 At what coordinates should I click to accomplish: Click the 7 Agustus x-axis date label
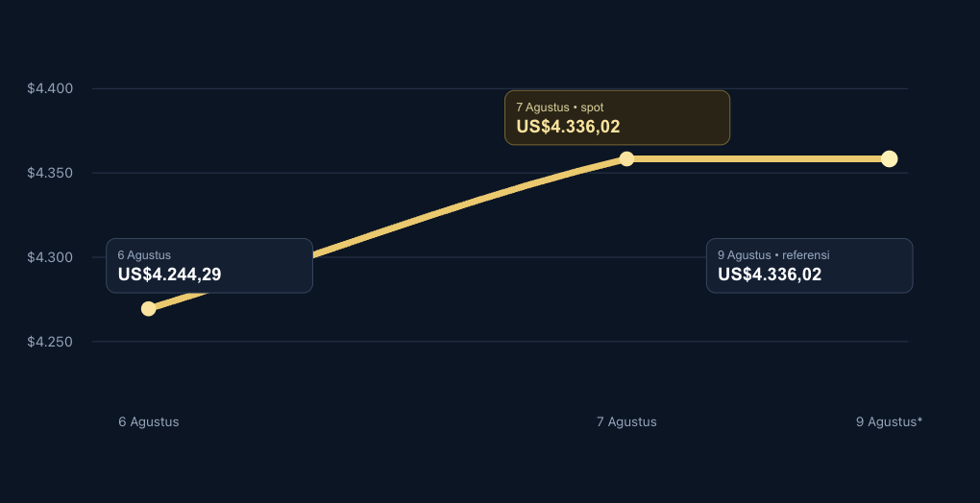(x=626, y=421)
